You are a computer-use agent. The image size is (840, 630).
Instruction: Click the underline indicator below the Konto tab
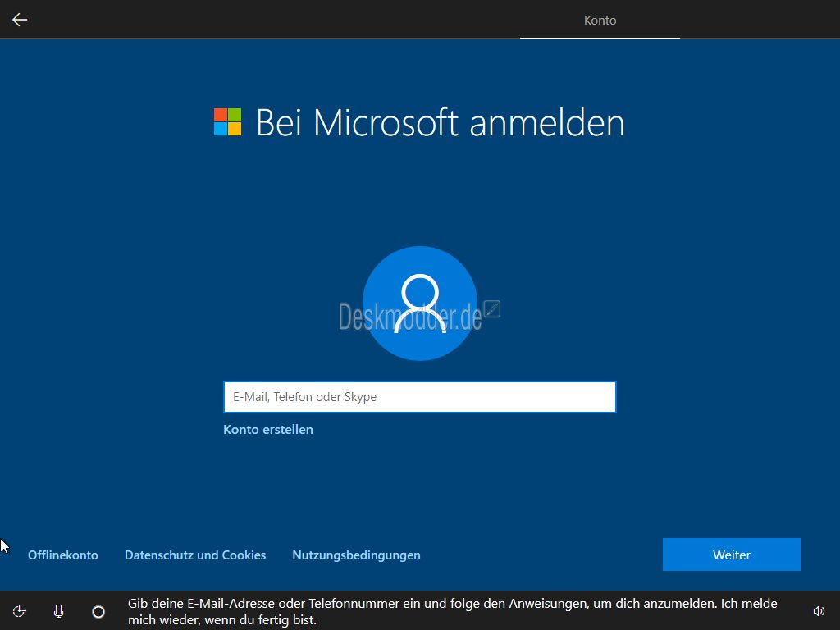click(x=600, y=38)
